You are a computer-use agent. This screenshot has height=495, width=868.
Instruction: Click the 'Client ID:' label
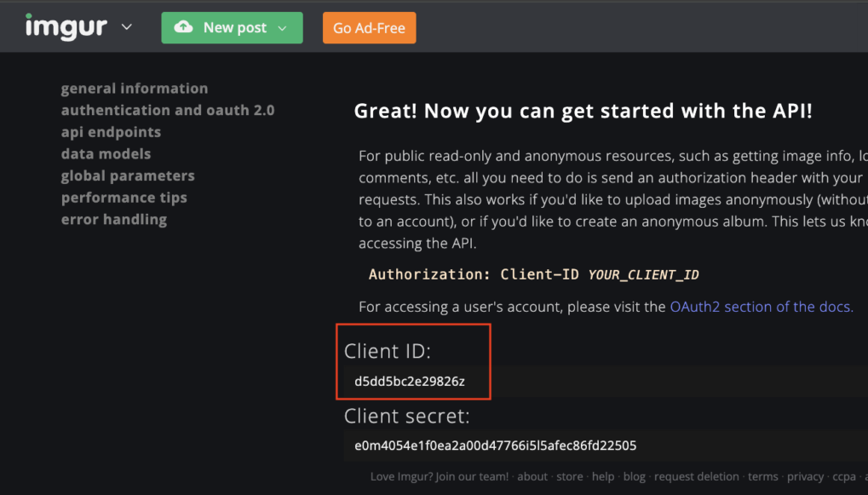coord(388,351)
